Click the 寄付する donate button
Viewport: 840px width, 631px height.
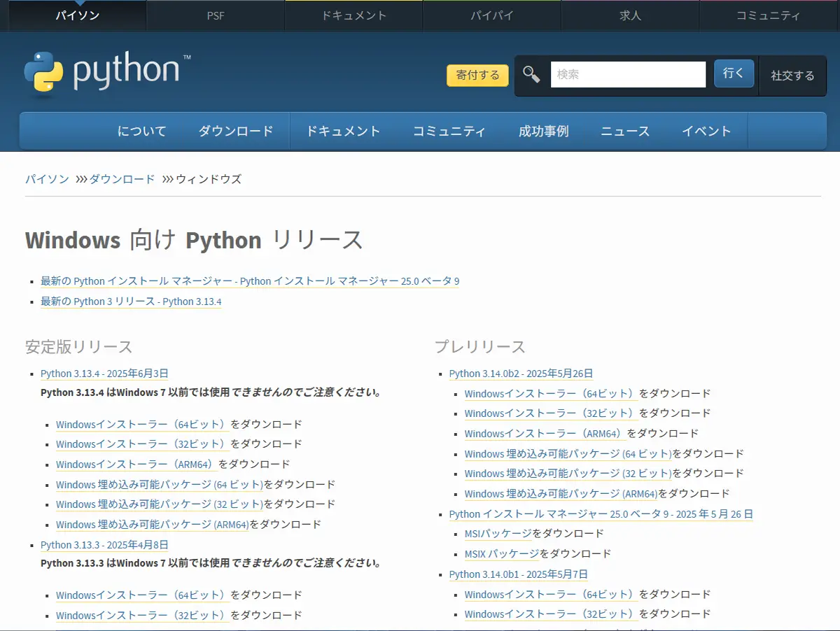coord(477,76)
